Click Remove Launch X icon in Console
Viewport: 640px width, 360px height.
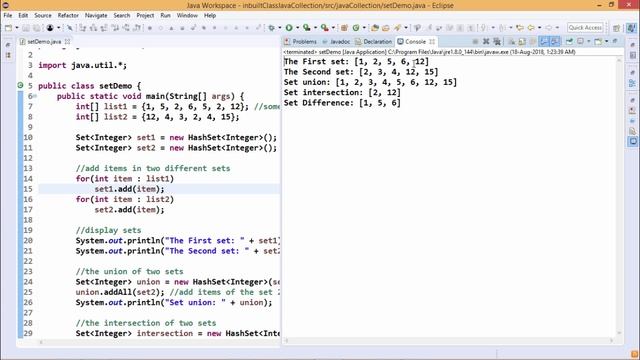[x=486, y=41]
